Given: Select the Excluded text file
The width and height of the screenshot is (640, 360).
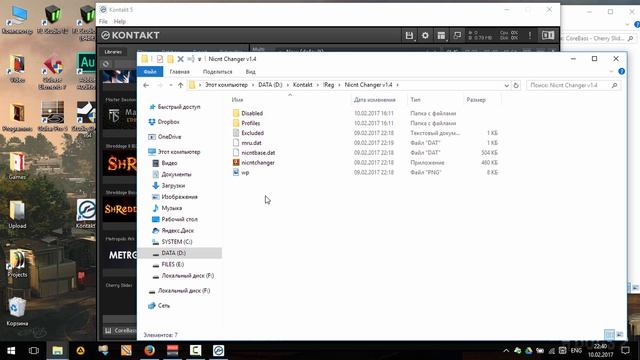Looking at the screenshot, I should click(x=252, y=133).
